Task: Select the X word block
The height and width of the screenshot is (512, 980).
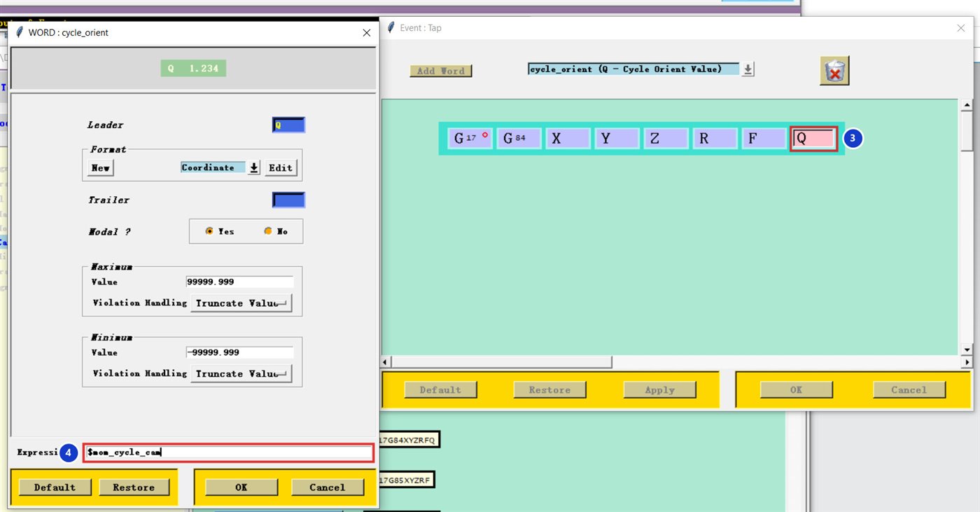Action: pos(568,139)
